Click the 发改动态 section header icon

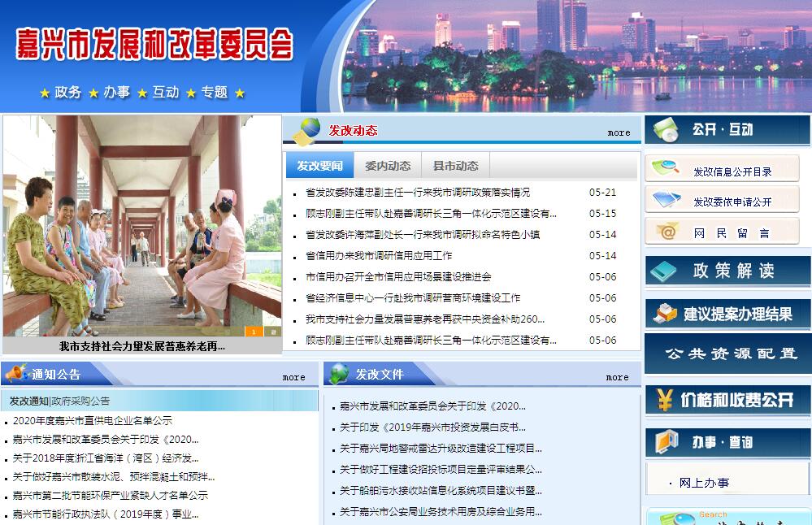[x=306, y=131]
